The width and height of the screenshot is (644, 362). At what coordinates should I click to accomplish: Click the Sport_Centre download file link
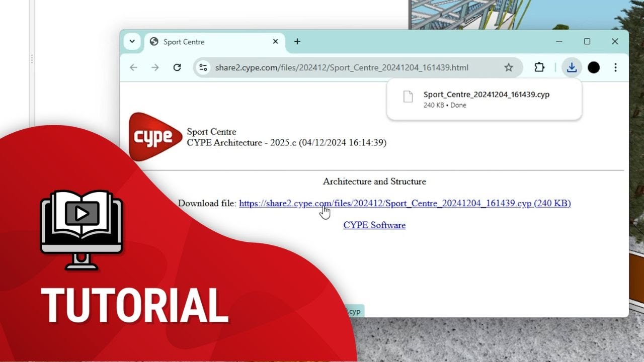pyautogui.click(x=385, y=203)
